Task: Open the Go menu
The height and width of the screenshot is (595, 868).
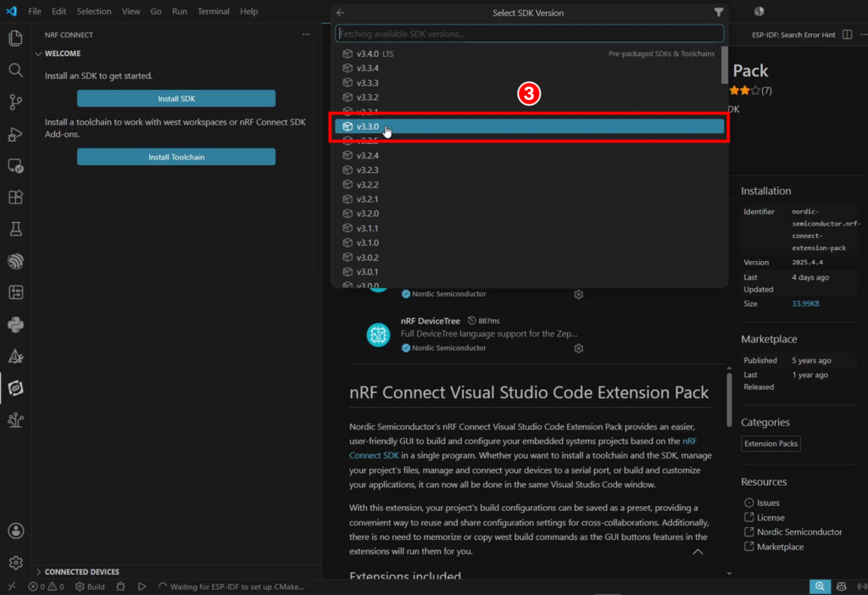Action: pyautogui.click(x=156, y=11)
